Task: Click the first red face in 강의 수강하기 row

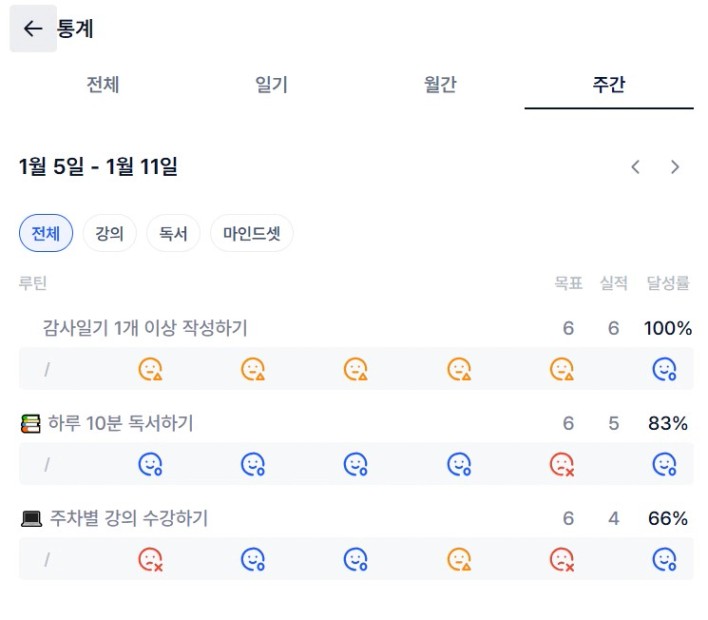Action: (150, 559)
